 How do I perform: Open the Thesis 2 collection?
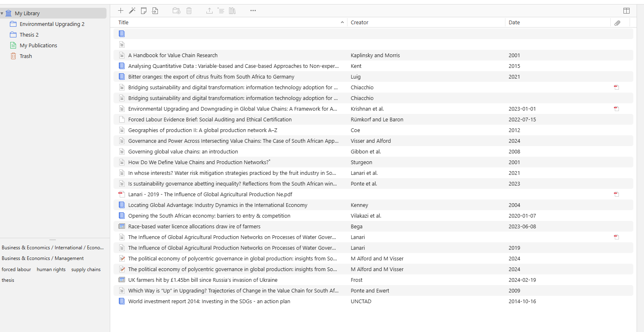tap(29, 35)
